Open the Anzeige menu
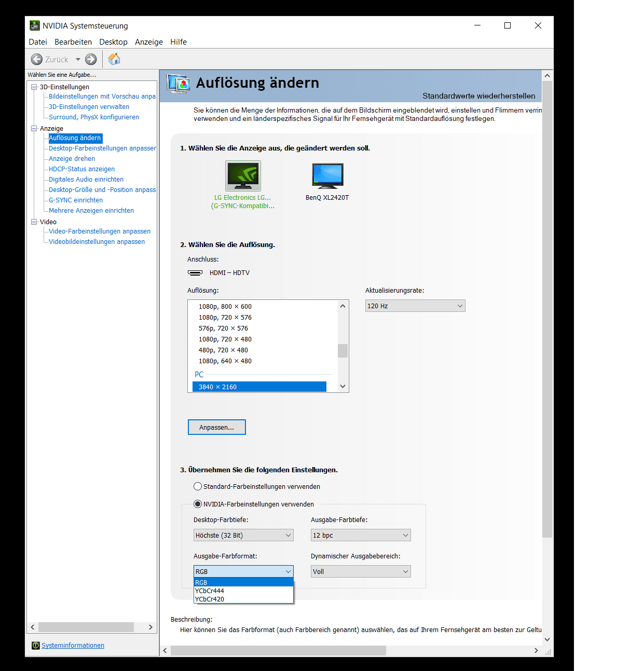The image size is (644, 671). [149, 42]
